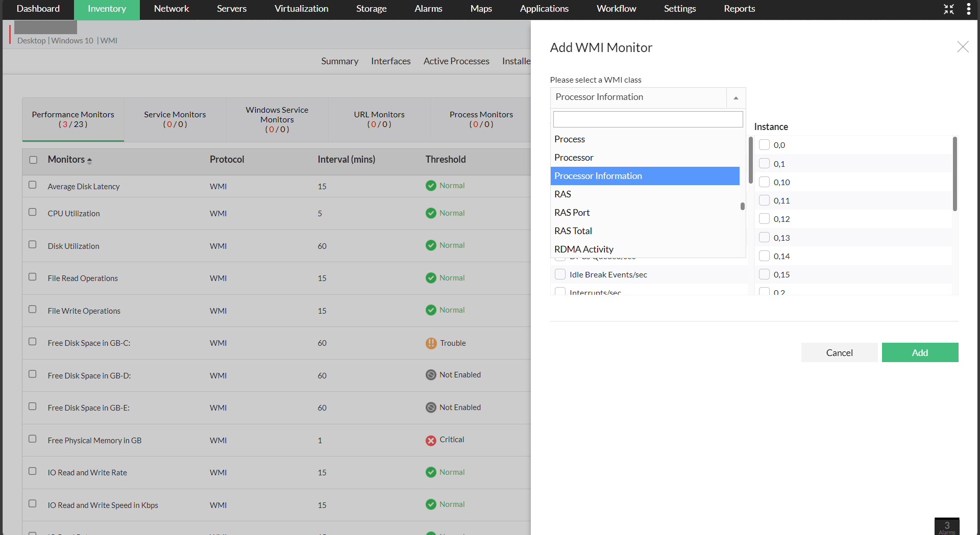The width and height of the screenshot is (980, 535).
Task: Sort by the Monitors column arrow icon
Action: coord(90,161)
